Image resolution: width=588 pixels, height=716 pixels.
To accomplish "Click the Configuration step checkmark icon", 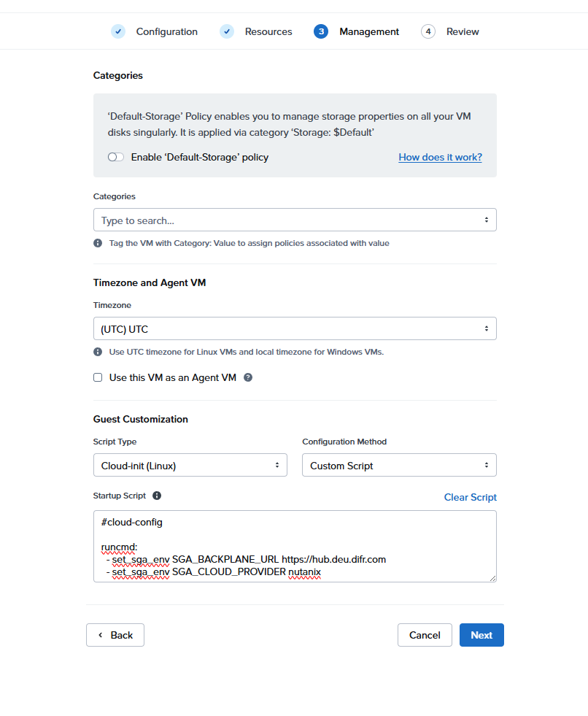I will [118, 31].
